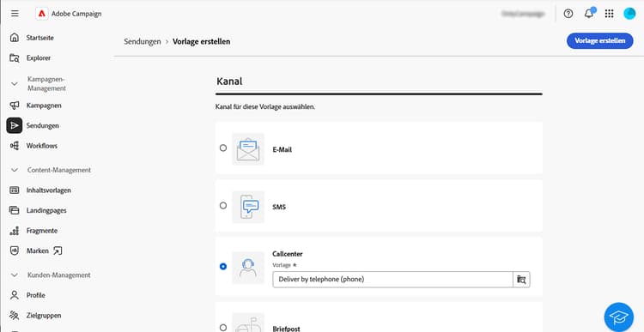Click the external link icon beside Marken

click(x=58, y=251)
